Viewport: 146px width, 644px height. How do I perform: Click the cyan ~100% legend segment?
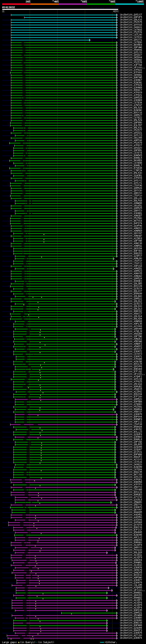[130, 4]
